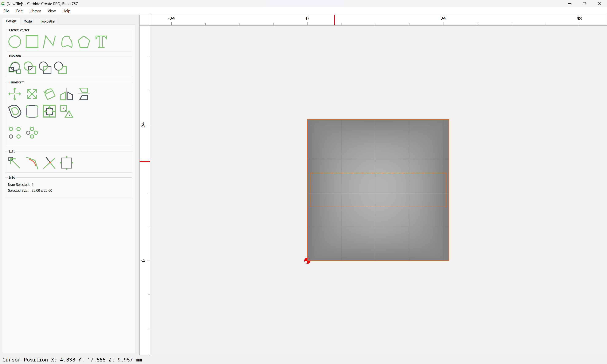Switch to the Toolpaths tab
Image resolution: width=607 pixels, height=364 pixels.
point(47,21)
